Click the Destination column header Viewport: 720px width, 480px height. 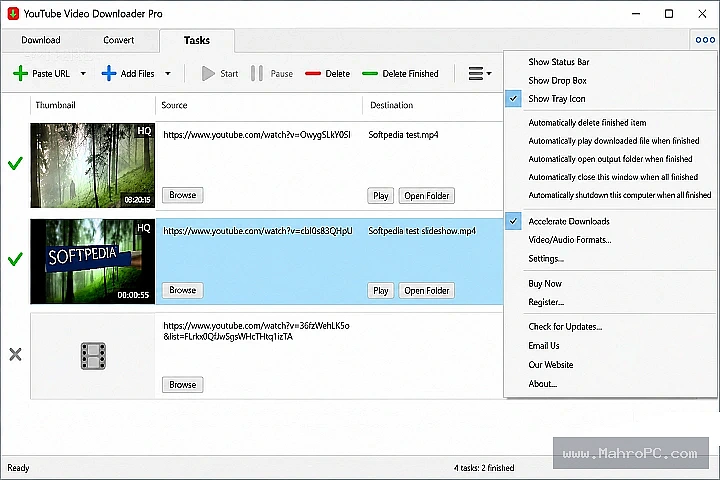(392, 105)
